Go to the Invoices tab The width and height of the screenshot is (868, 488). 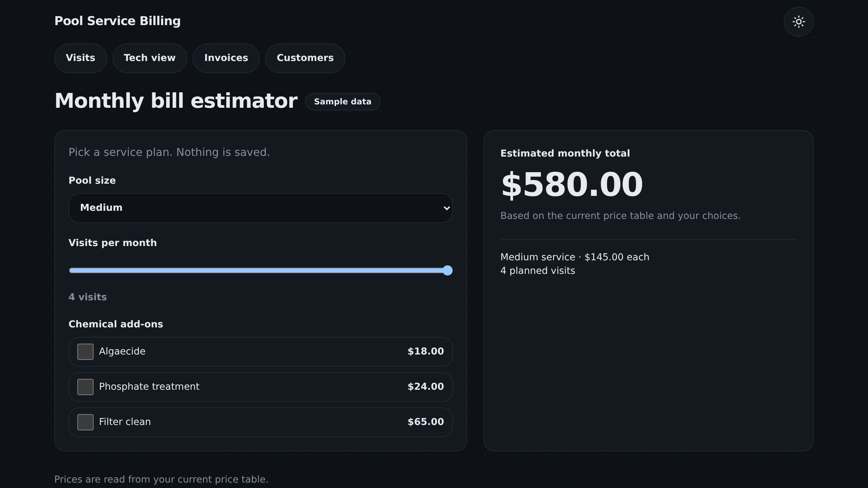(226, 58)
